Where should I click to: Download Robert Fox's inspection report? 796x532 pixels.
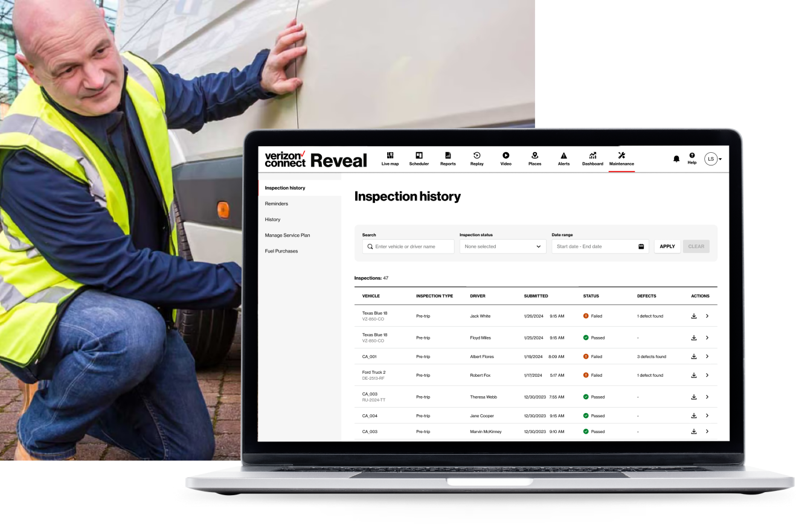(694, 375)
